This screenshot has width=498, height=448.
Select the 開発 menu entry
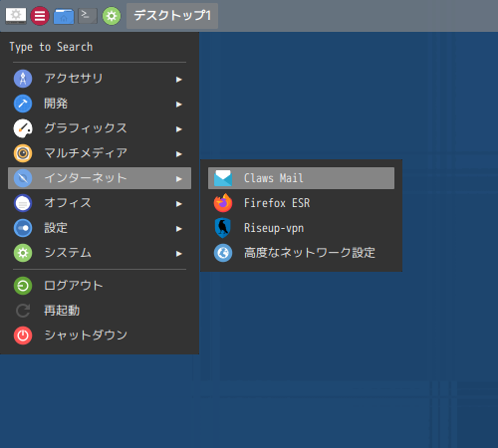pos(100,104)
